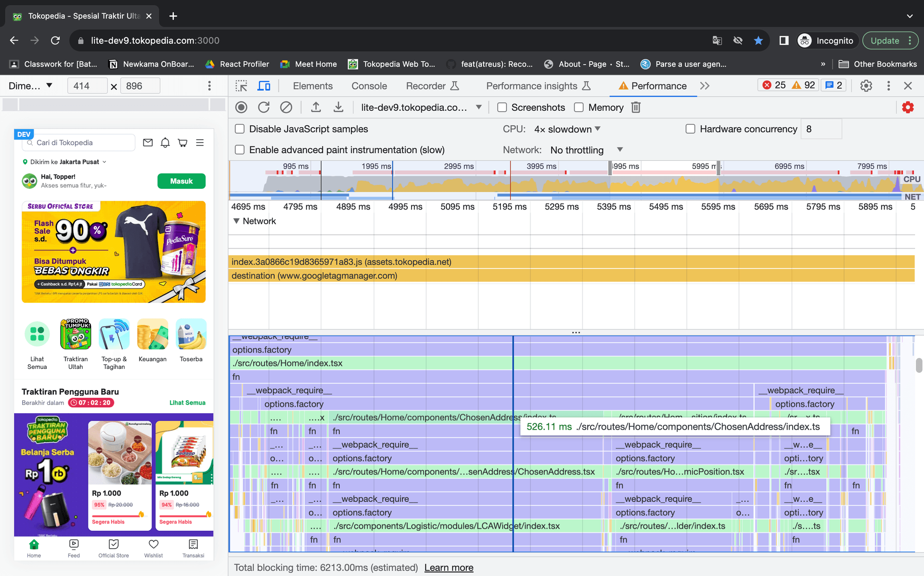
Task: Open DevTools settings gear
Action: pos(866,86)
